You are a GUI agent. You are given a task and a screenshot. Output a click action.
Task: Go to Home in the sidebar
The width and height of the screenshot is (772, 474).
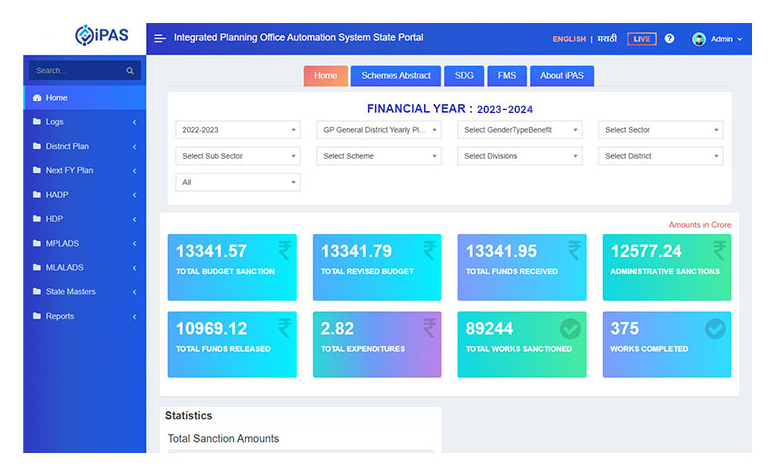pos(57,98)
